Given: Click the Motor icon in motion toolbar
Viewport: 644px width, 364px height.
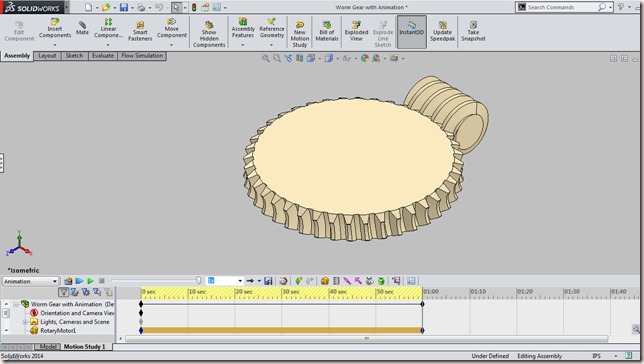Looking at the screenshot, I should click(325, 281).
